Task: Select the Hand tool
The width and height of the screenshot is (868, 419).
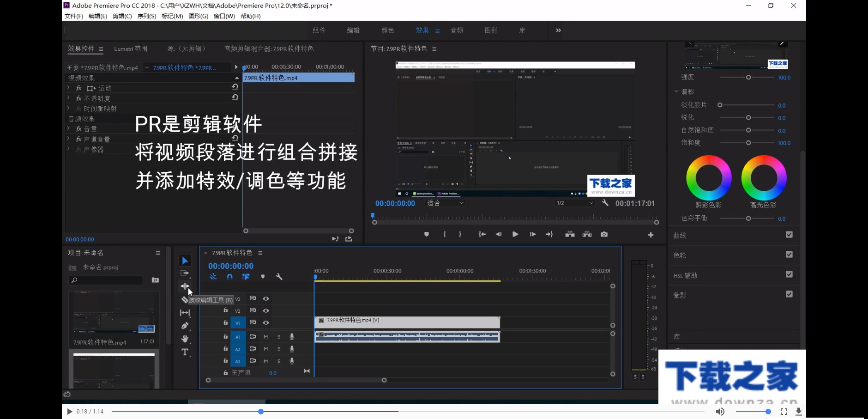Action: tap(185, 339)
